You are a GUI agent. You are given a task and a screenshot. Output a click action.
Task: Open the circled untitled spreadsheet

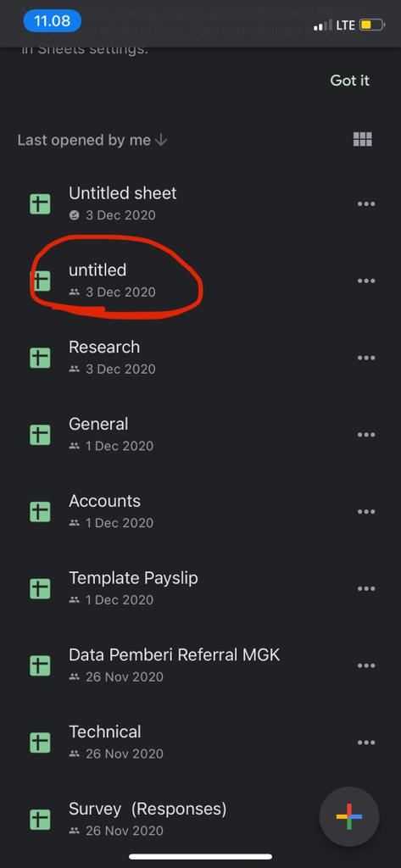click(200, 281)
